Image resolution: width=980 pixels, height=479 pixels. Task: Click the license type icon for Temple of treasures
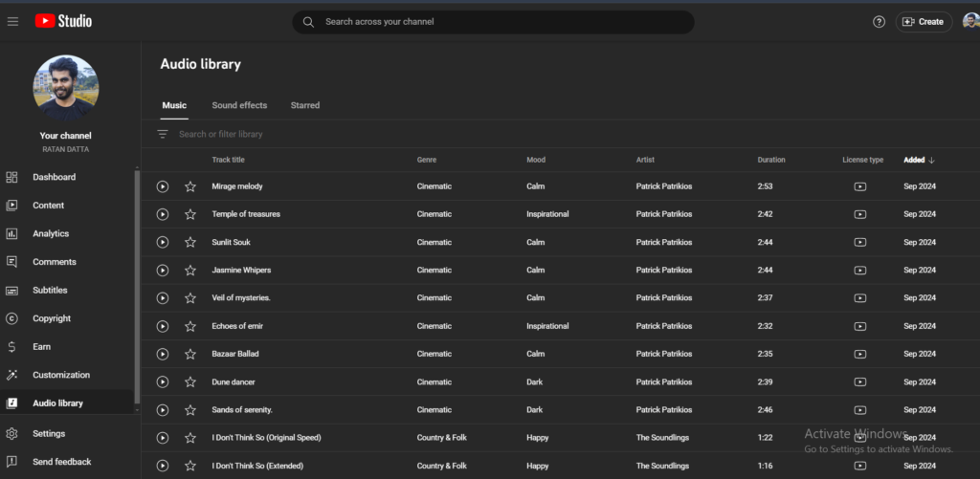[x=860, y=214]
